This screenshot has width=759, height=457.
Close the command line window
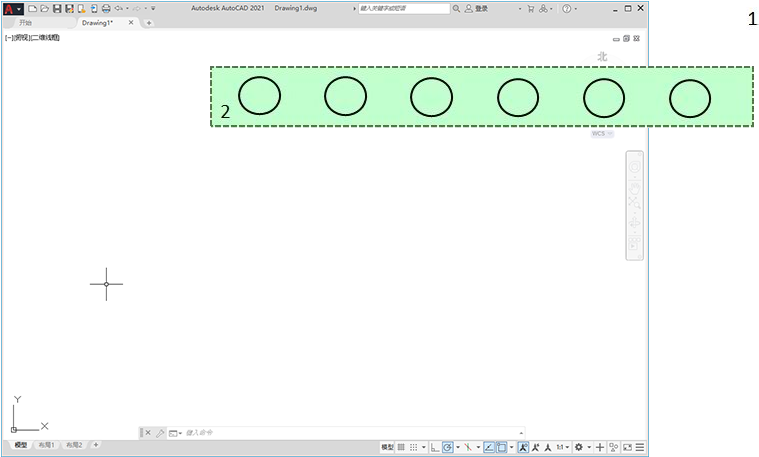tap(148, 433)
